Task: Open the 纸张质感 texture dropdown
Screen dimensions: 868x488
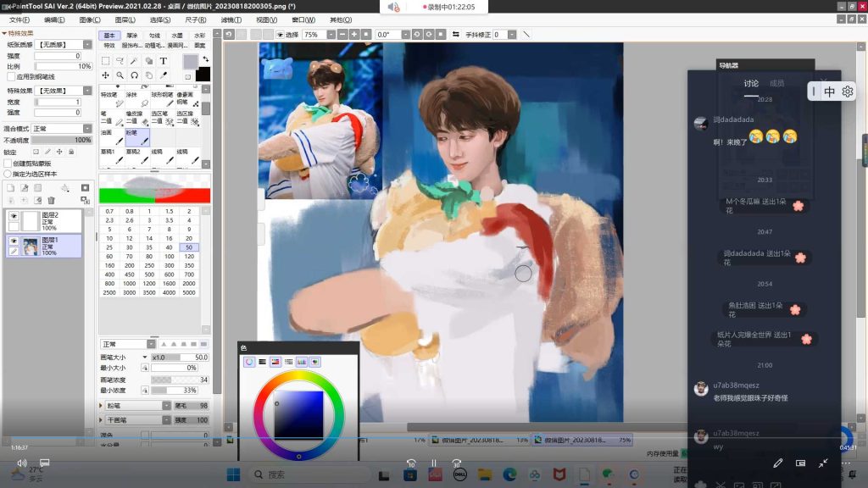Action: point(64,45)
